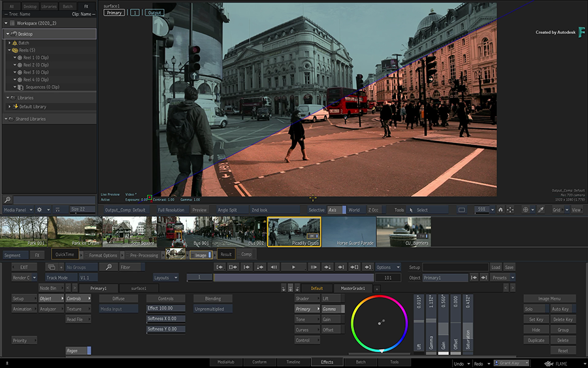Image resolution: width=588 pixels, height=368 pixels.
Task: Click the color picker eyedropper icon
Action: 540,210
